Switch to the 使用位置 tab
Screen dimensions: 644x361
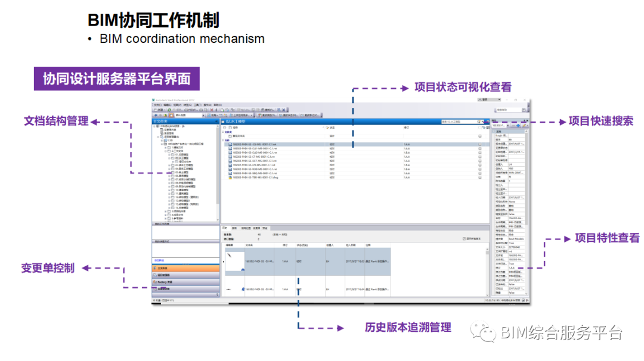(246, 228)
